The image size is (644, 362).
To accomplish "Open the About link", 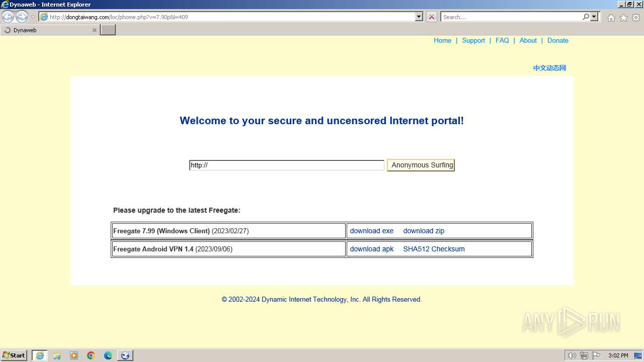I will [528, 41].
